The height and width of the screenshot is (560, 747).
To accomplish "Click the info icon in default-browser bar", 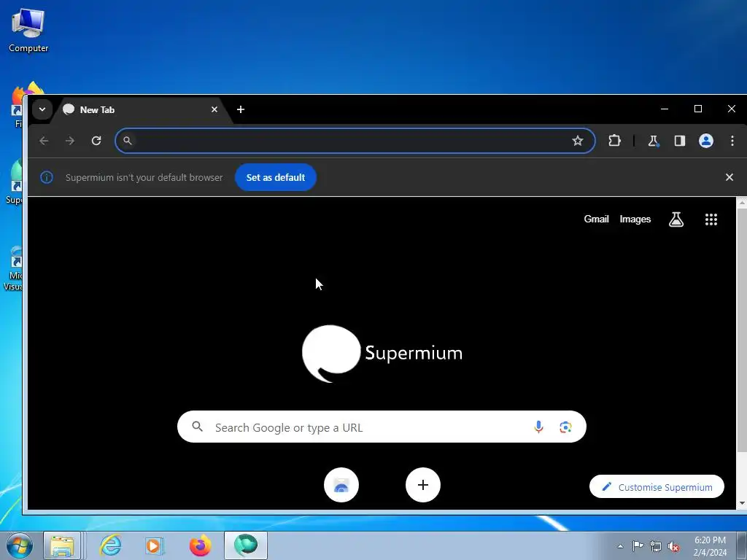I will click(47, 177).
